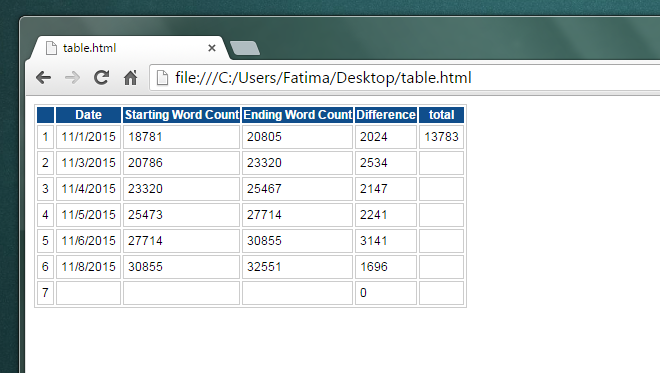Click ending count 25467

click(297, 189)
